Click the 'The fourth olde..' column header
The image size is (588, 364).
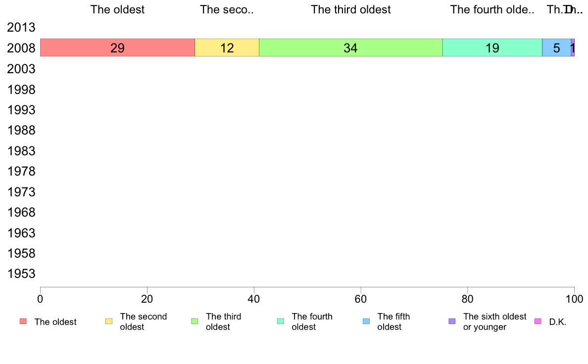tap(492, 9)
